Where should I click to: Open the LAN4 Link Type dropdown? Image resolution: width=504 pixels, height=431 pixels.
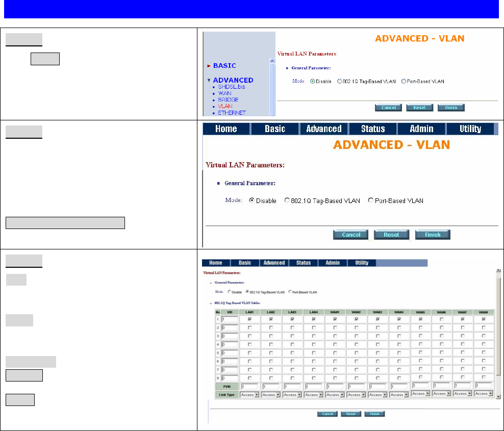313,395
